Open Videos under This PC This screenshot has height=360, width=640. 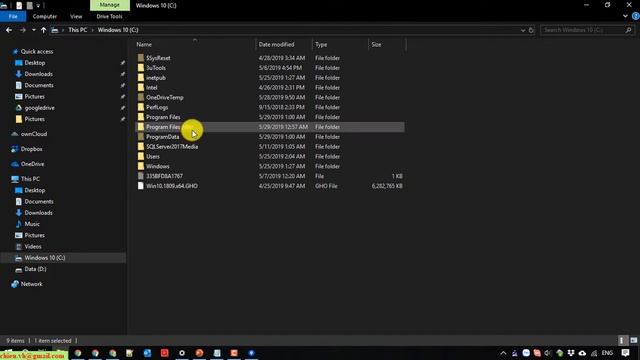coord(33,247)
